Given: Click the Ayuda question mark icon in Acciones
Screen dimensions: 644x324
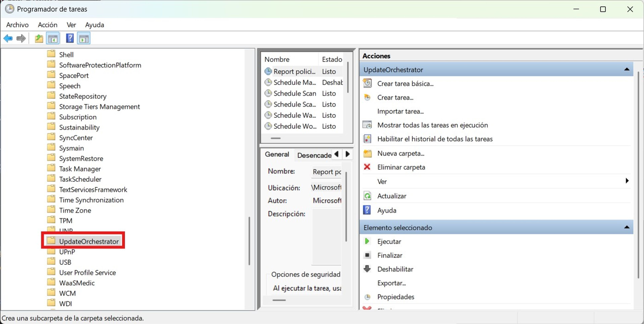Looking at the screenshot, I should pyautogui.click(x=367, y=210).
